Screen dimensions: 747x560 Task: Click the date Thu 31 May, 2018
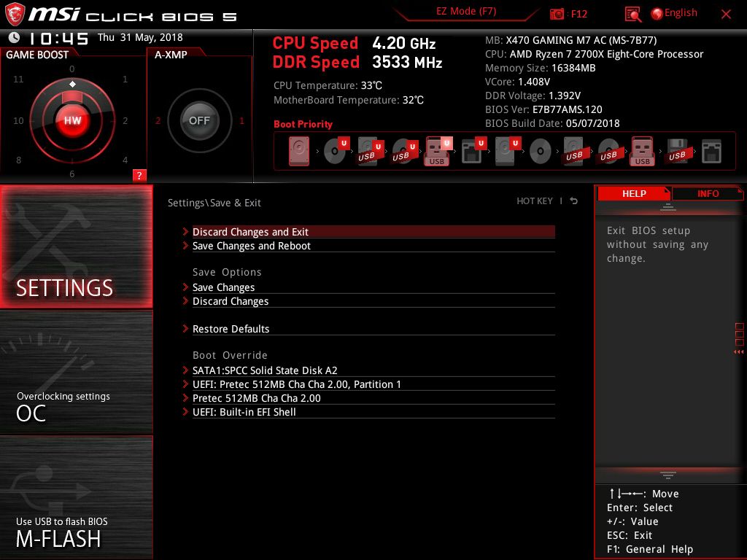click(x=140, y=38)
